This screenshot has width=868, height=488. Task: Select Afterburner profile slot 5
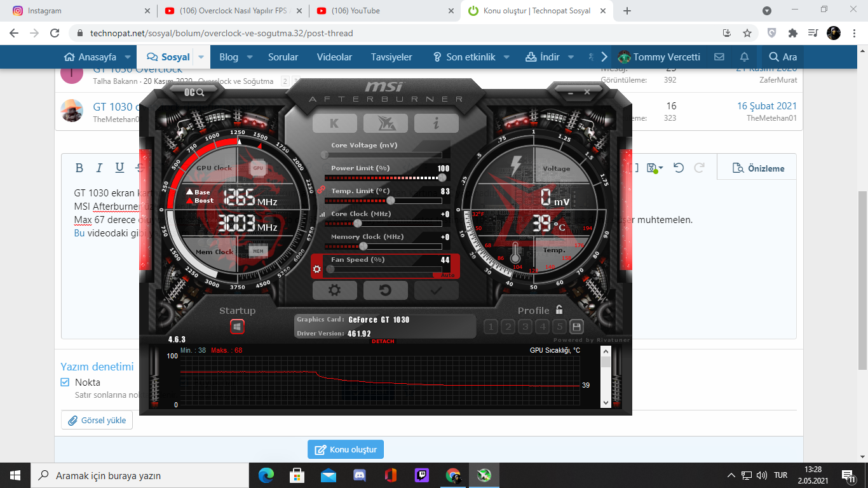pyautogui.click(x=559, y=327)
